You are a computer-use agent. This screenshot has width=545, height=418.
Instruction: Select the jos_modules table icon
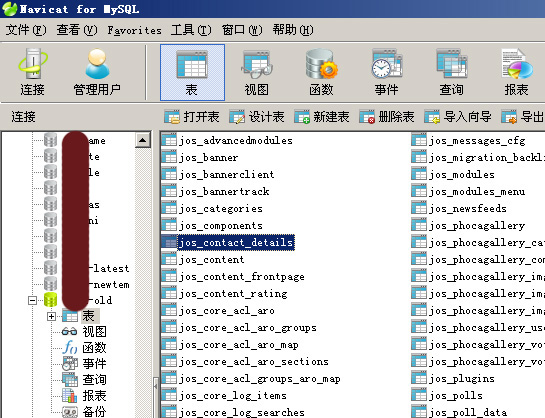coord(418,174)
